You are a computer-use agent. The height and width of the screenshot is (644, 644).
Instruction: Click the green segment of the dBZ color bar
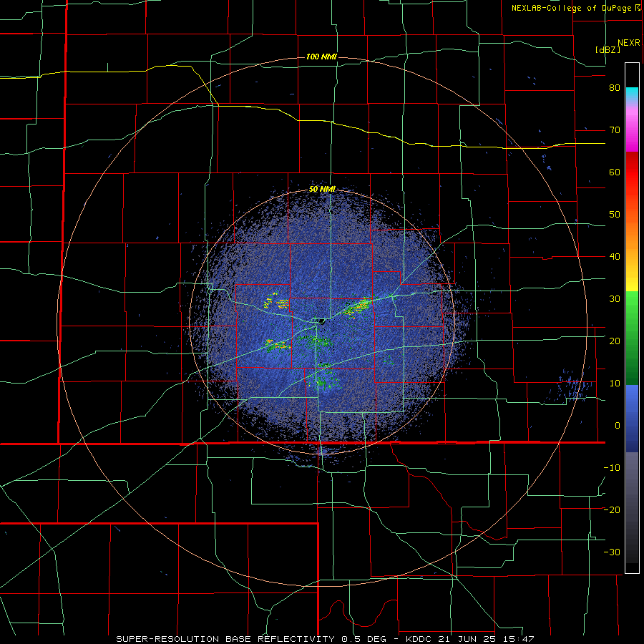click(632, 338)
